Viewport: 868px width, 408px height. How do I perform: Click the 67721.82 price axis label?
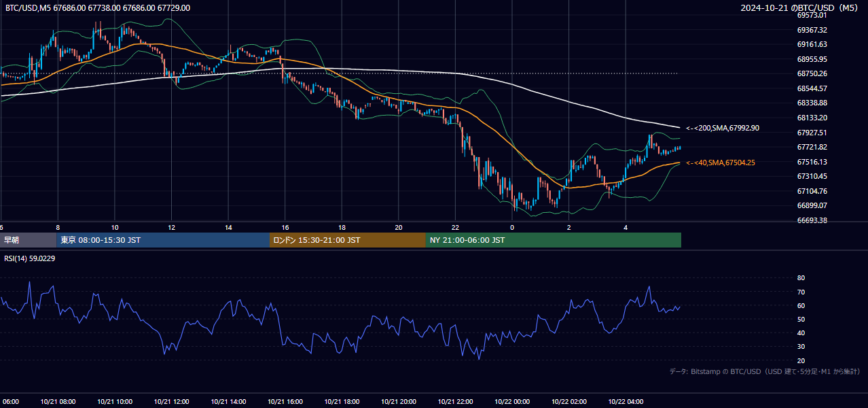click(812, 147)
